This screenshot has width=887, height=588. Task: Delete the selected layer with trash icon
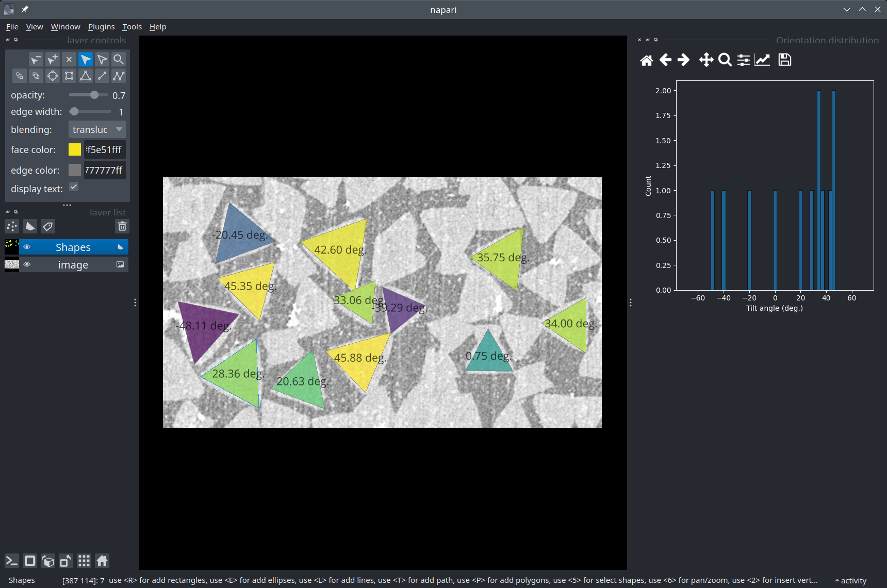point(122,226)
